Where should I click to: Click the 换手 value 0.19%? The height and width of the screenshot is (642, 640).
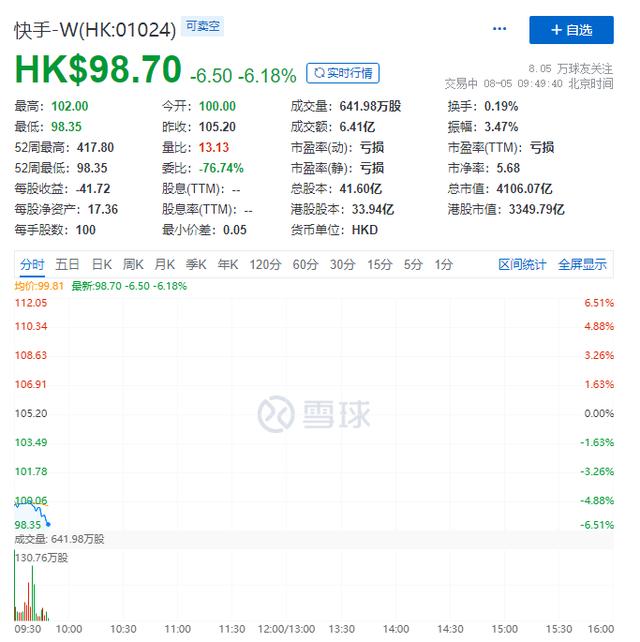tap(501, 106)
